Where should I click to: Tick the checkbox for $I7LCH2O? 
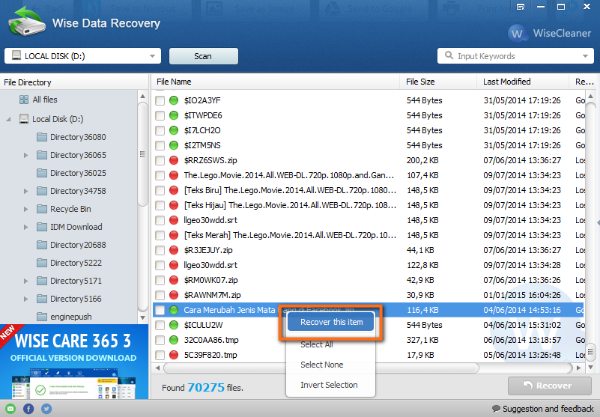(x=160, y=130)
